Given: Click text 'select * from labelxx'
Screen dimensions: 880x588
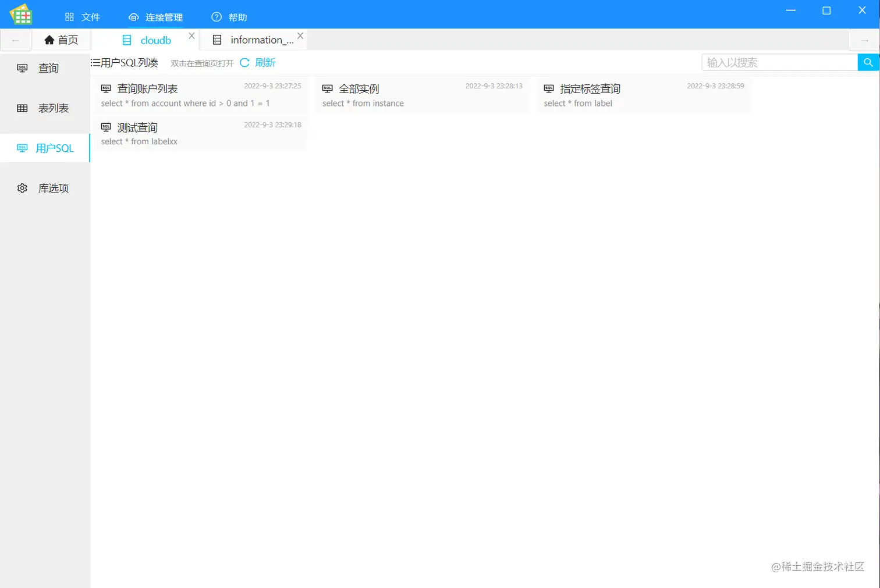Looking at the screenshot, I should coord(139,141).
